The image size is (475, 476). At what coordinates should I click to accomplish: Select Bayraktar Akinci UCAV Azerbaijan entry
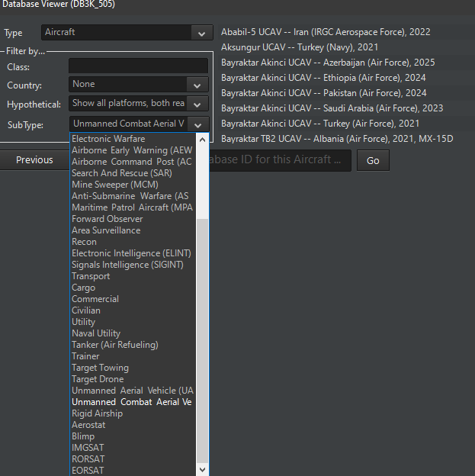point(346,63)
